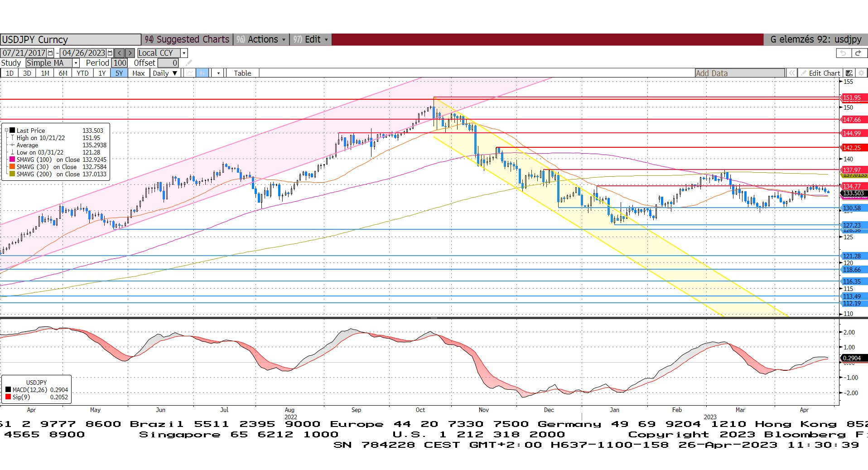This screenshot has width=868, height=470.
Task: Click the 133.503 last price label
Action: tap(854, 194)
